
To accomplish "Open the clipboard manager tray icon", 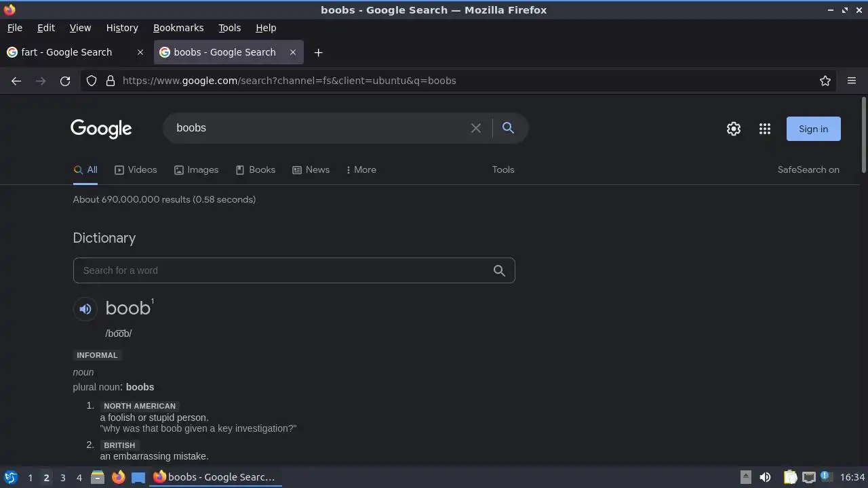I will tap(790, 477).
